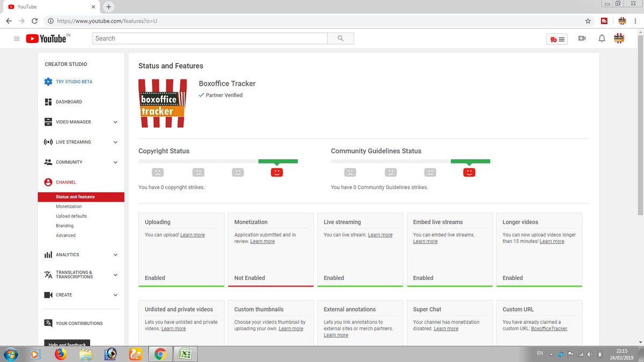Image resolution: width=644 pixels, height=362 pixels.
Task: Click the TubeBuddy extension icon in Chrome toolbar
Action: click(x=604, y=21)
